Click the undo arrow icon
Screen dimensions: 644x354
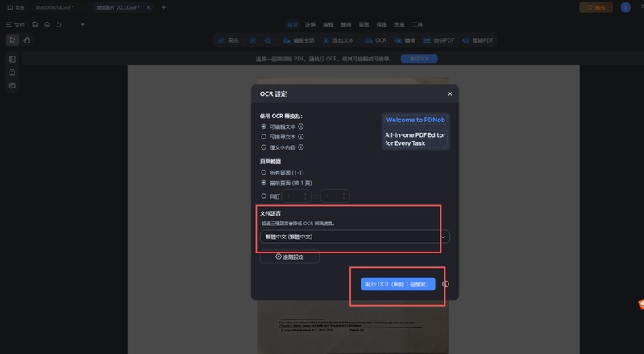coord(59,25)
